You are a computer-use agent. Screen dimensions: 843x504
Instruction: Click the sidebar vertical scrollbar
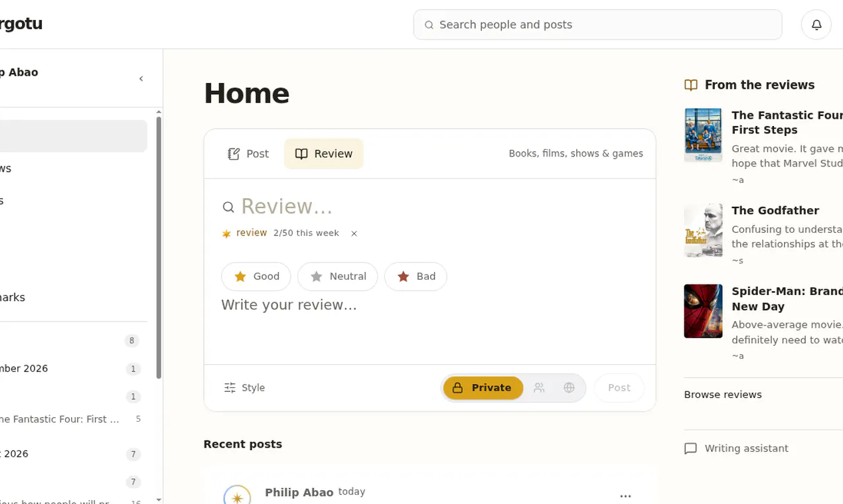tap(159, 247)
